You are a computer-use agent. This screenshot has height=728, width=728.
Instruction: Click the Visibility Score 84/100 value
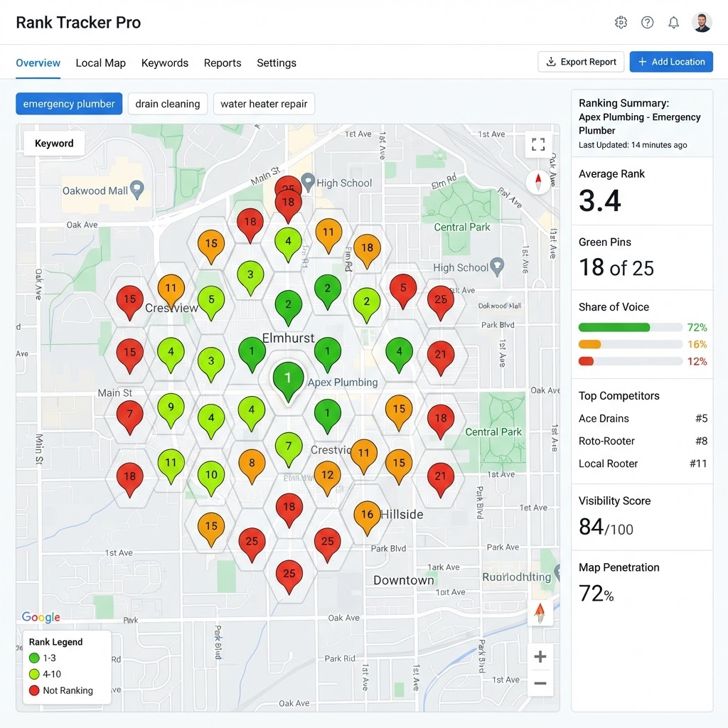pos(606,527)
